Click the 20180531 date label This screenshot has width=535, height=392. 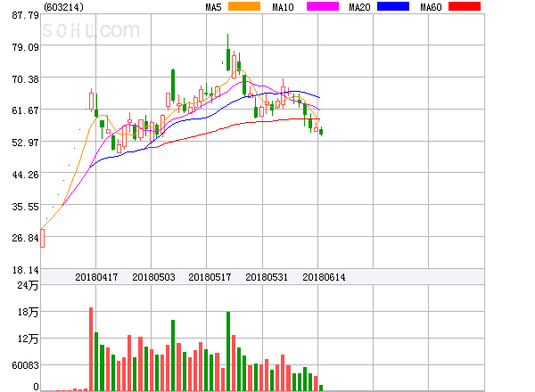(267, 277)
